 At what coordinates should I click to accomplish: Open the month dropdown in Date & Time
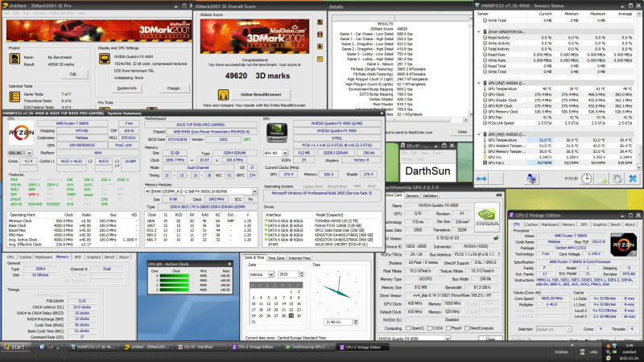click(x=271, y=274)
